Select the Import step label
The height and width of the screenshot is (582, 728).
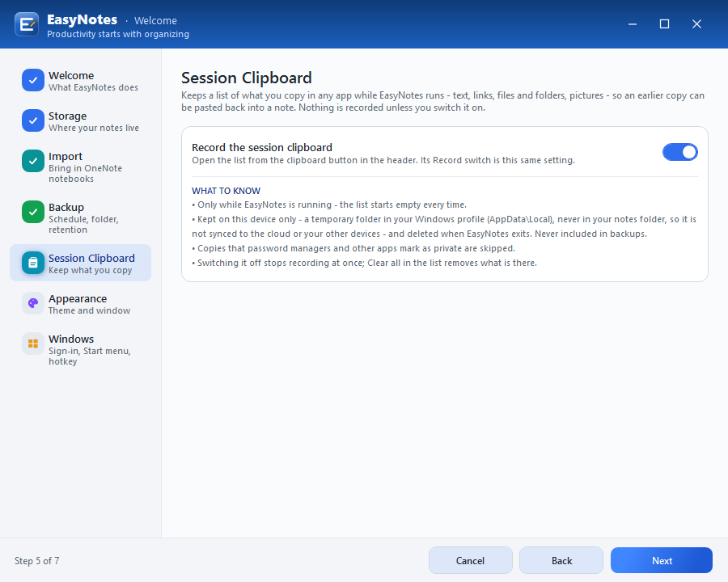coord(66,156)
